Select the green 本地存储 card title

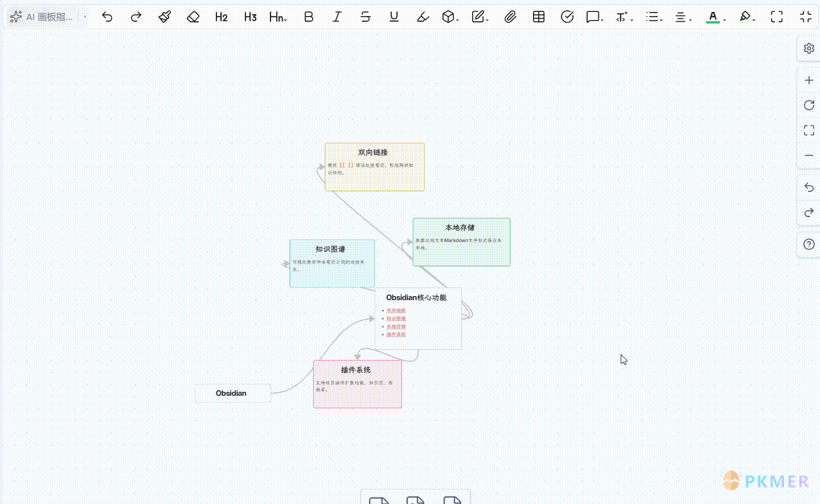pos(460,228)
